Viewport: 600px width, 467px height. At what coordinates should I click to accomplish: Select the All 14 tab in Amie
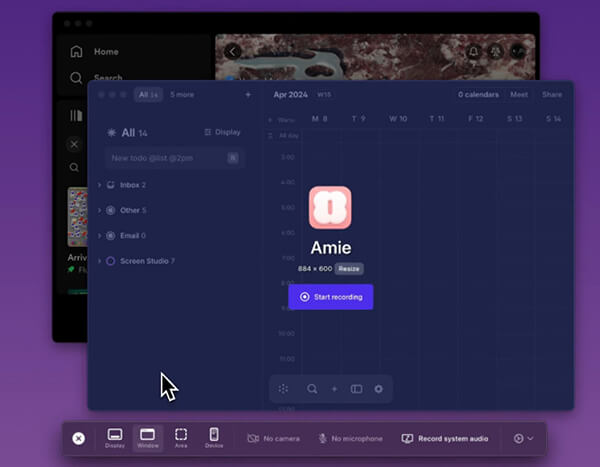[148, 95]
